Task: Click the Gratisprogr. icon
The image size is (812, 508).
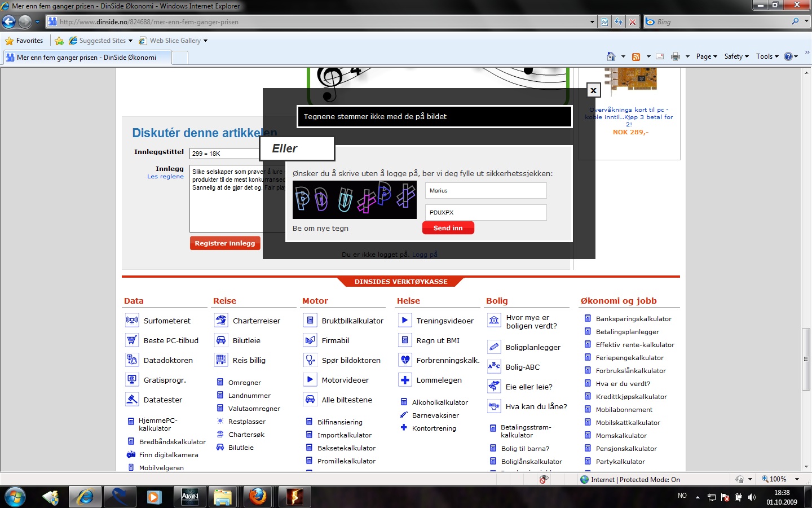Action: (132, 380)
